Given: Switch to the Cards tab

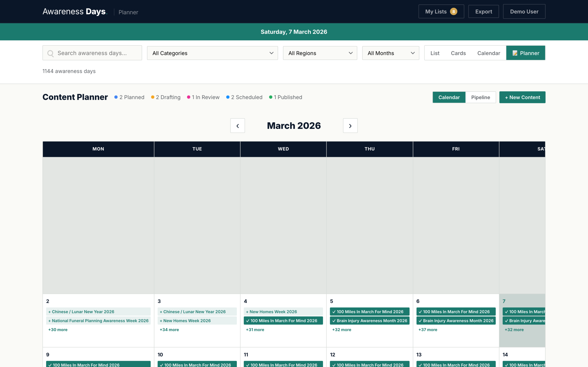Looking at the screenshot, I should [x=458, y=53].
